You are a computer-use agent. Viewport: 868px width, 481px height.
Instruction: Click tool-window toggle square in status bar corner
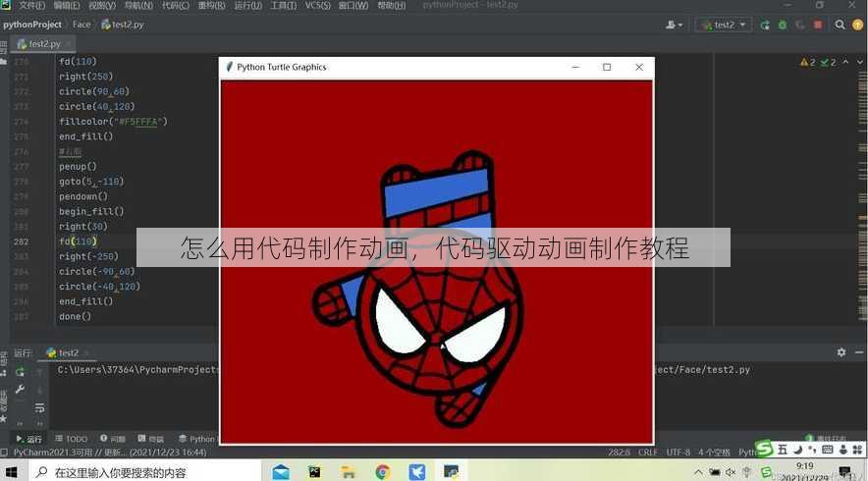coord(5,453)
